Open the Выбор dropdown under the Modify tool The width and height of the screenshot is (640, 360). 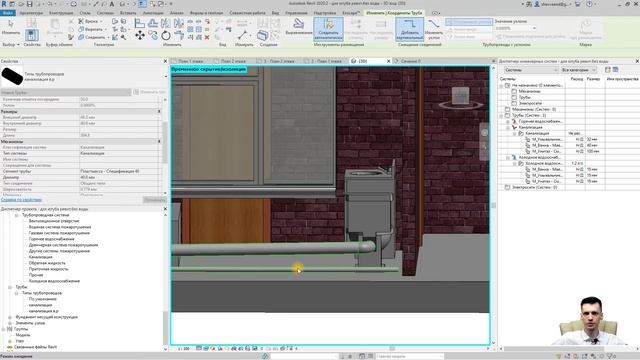11,44
